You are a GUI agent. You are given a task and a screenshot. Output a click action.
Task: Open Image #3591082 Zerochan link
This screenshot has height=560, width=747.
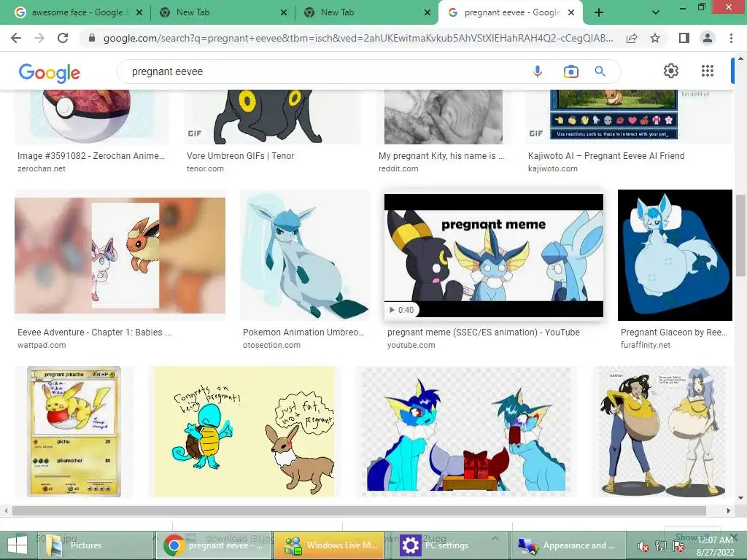tap(91, 156)
